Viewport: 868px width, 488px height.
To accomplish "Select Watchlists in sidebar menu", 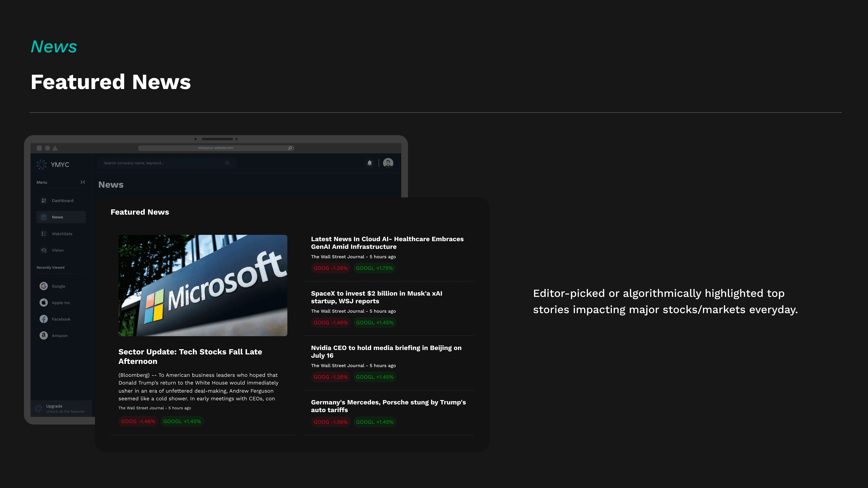I will (x=62, y=234).
